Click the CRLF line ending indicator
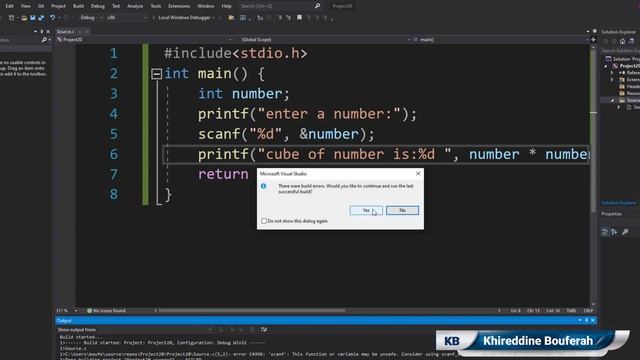Viewport: 640px width, 360px height. point(588,311)
